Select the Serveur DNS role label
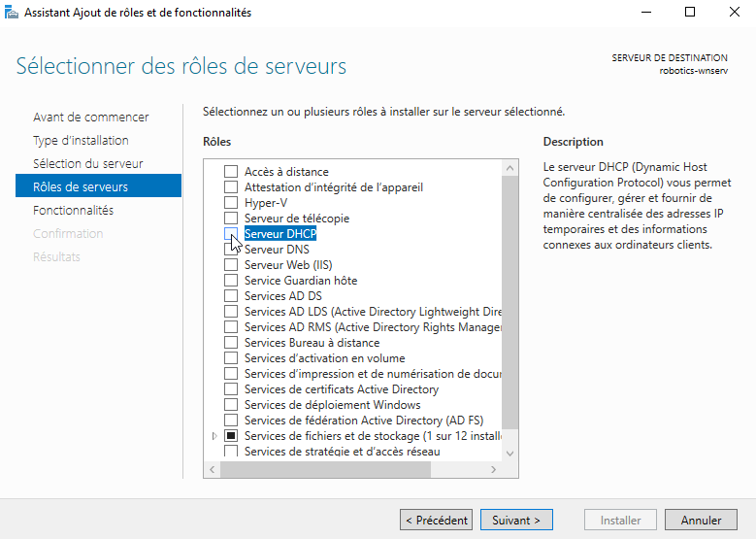 coord(277,250)
